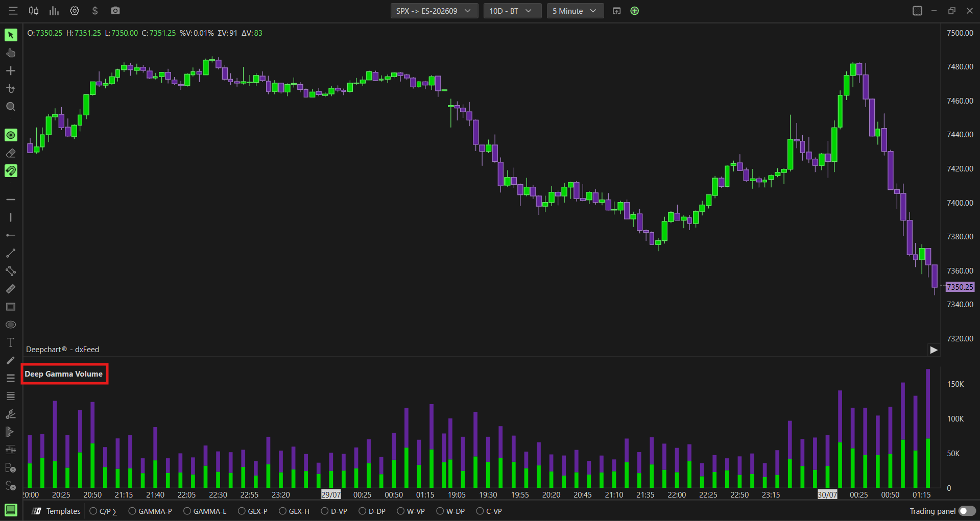Select the text annotation tool

click(x=11, y=342)
